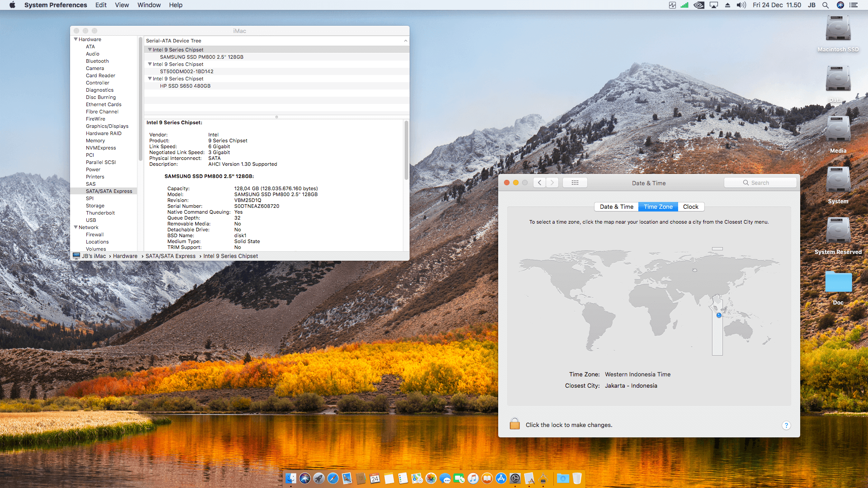Image resolution: width=868 pixels, height=488 pixels.
Task: Collapse the first Intel 9 Series Chipset entry
Action: [x=150, y=50]
